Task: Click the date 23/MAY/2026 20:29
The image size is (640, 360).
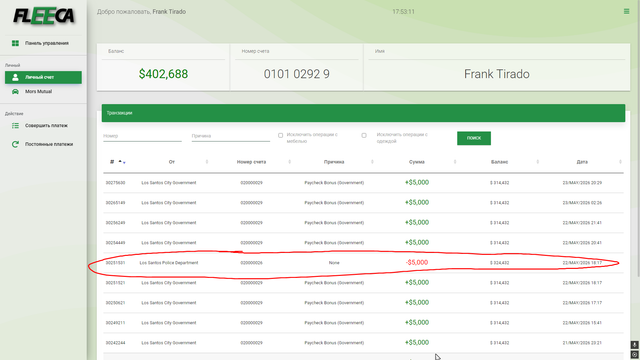Action: click(582, 183)
